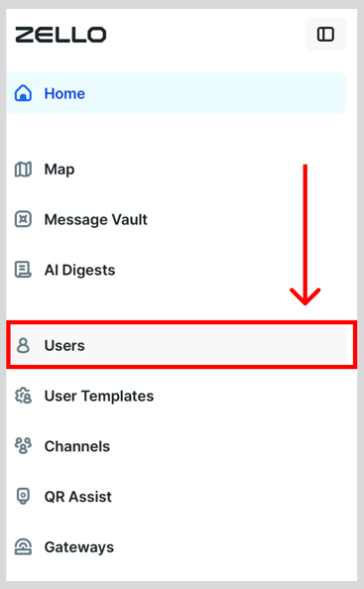Go to the Map page
Viewport: 364px width, 589px height.
pos(177,169)
